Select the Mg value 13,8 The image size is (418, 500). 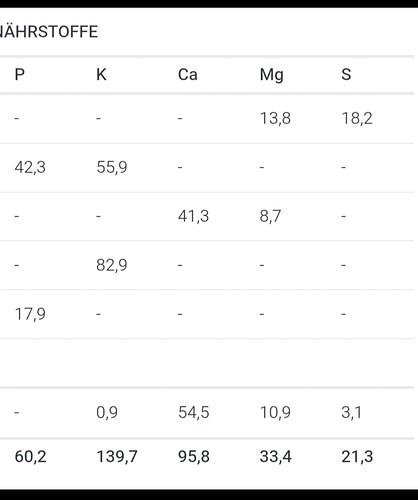coord(275,118)
